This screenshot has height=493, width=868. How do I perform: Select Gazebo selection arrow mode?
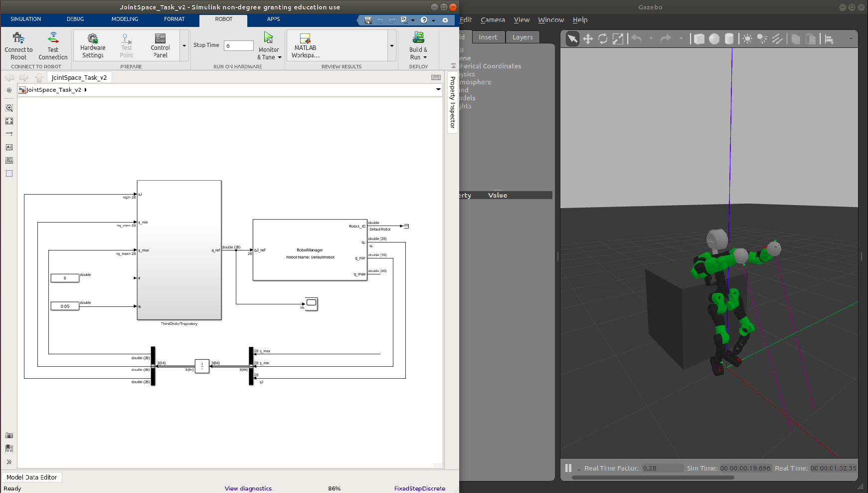coord(572,39)
